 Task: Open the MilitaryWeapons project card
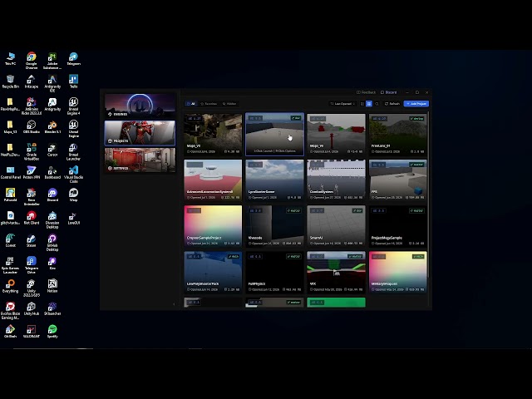398,272
